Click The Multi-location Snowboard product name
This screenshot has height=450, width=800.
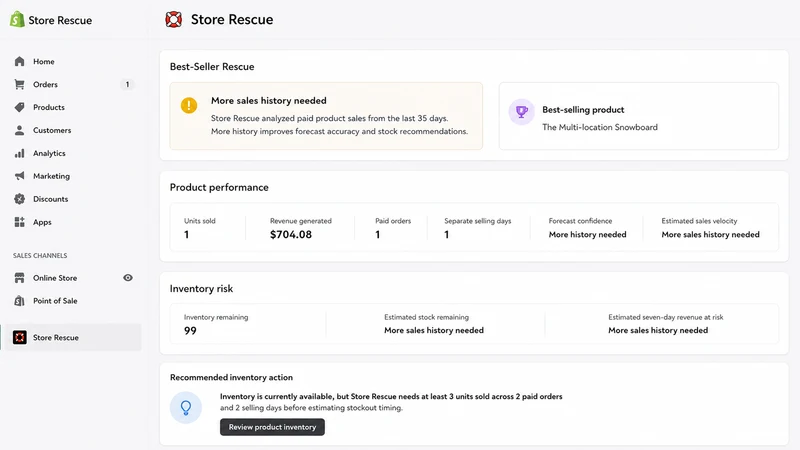click(x=599, y=127)
